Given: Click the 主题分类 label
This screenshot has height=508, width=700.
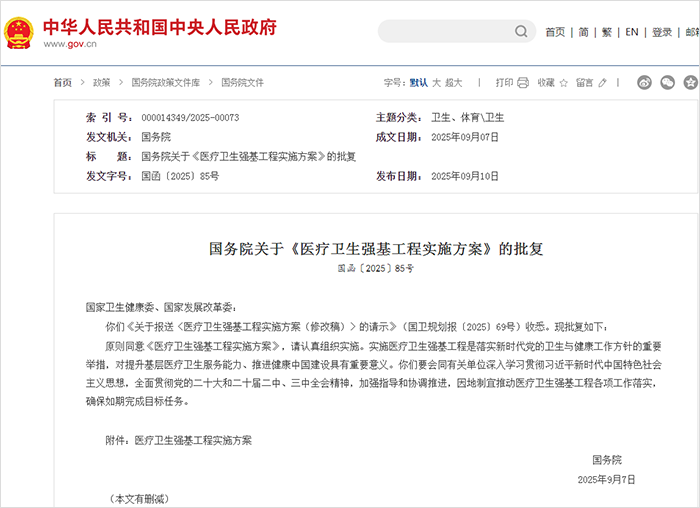Looking at the screenshot, I should (x=399, y=118).
